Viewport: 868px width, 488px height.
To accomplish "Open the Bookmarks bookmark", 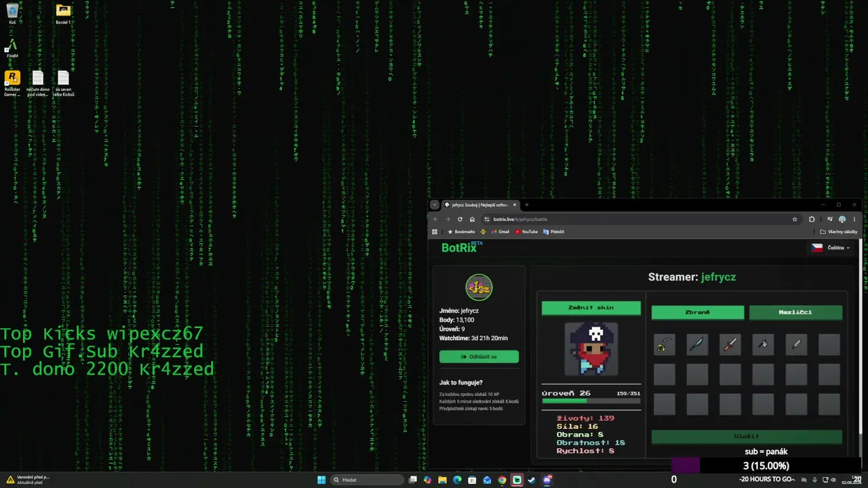I will pos(461,232).
